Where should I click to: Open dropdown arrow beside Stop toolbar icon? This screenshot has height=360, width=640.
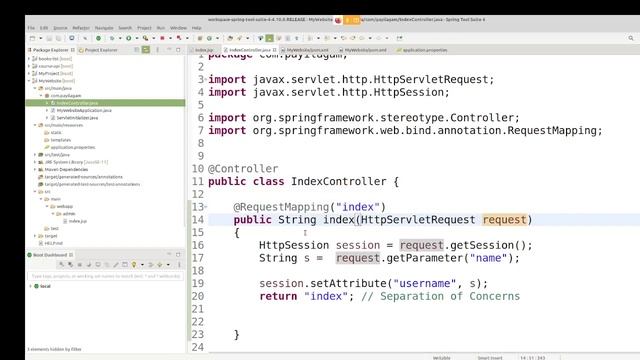pos(170,38)
